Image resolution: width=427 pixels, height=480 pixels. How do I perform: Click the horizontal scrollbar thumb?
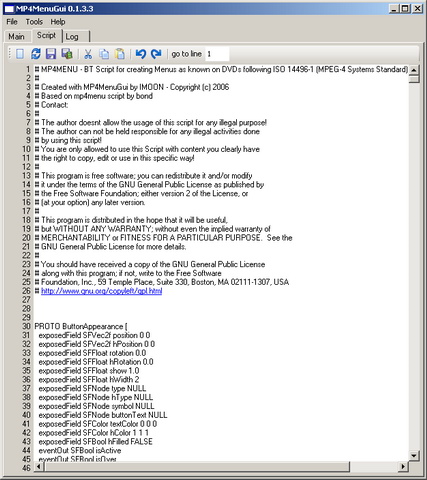[197, 467]
